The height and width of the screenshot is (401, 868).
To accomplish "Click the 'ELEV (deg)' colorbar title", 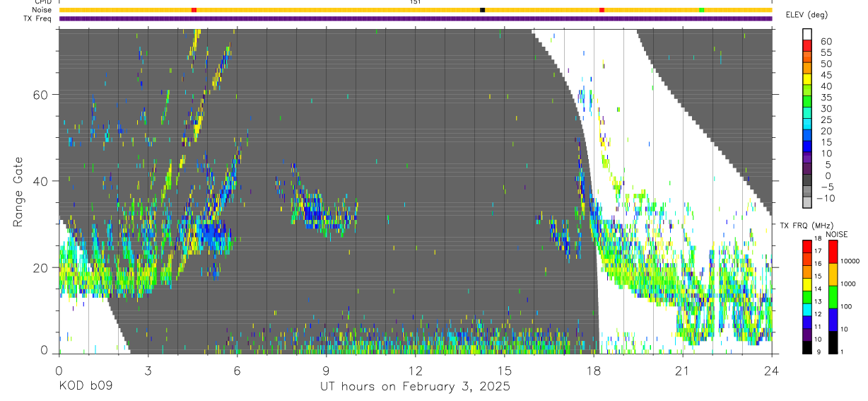I will coord(806,14).
